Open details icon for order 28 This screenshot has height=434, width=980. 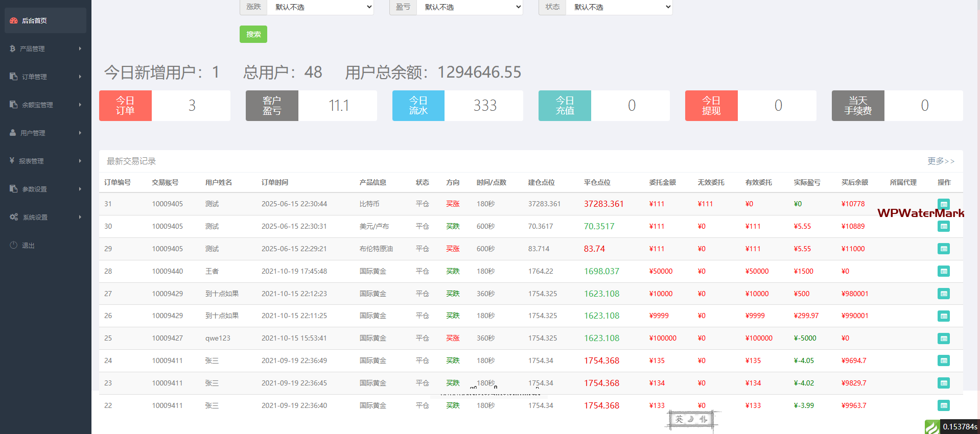pyautogui.click(x=943, y=271)
